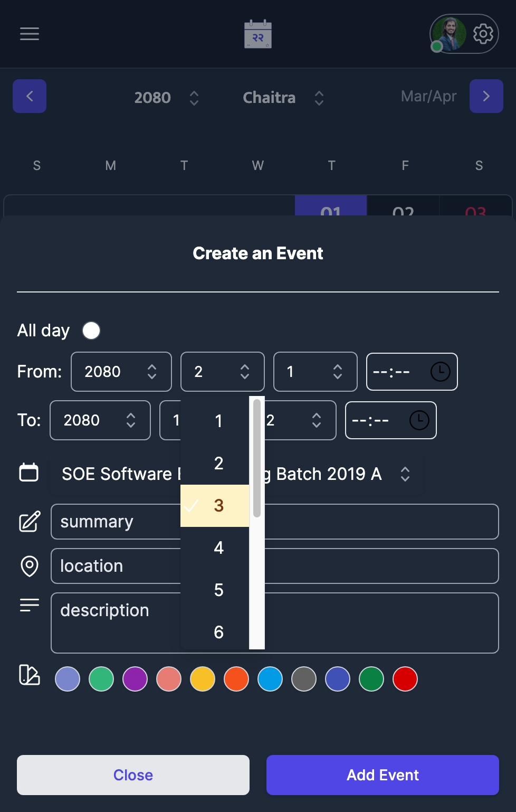Click the color palette icon near the swatches

pos(29,676)
